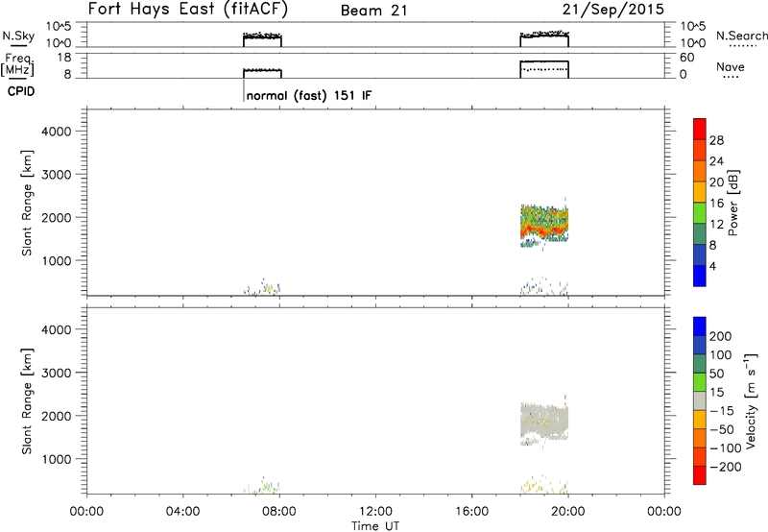Click the date '21/Sep/2015'
The height and width of the screenshot is (532, 768).
coord(612,10)
